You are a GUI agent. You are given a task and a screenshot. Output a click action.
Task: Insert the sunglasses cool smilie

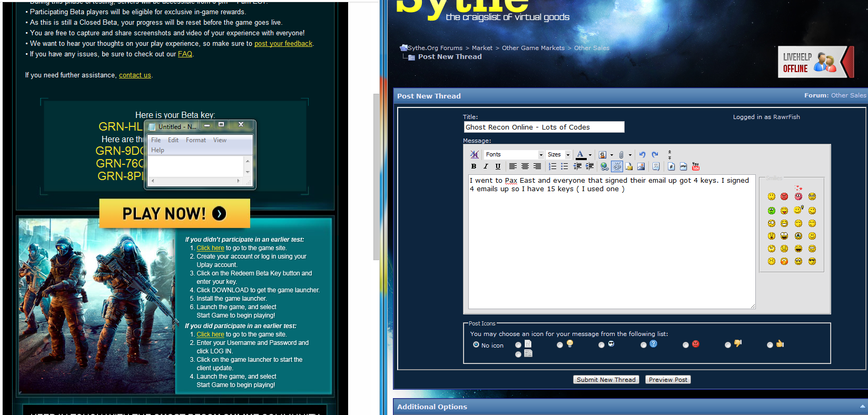click(812, 261)
